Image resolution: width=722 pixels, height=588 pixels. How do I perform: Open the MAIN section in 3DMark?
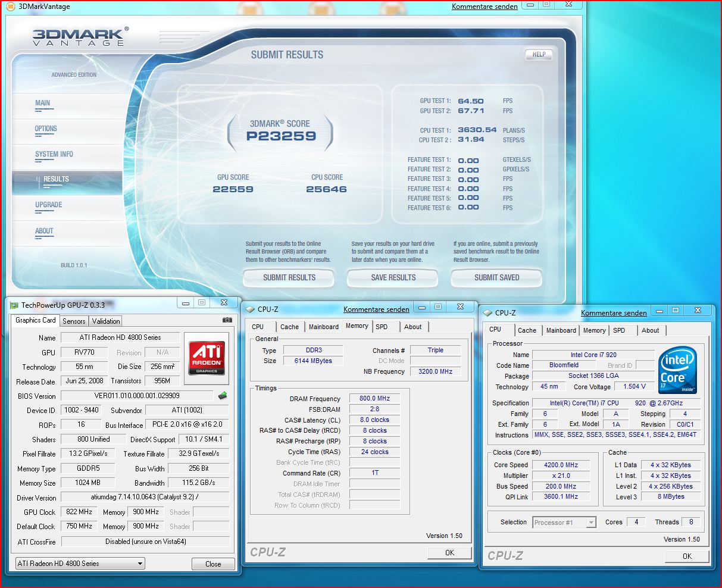[x=43, y=103]
